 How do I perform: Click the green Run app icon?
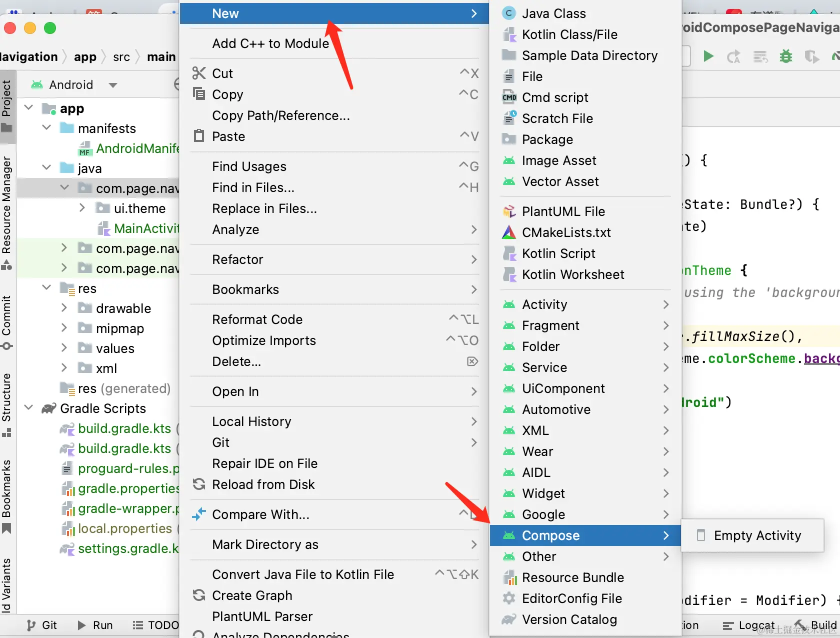[x=708, y=56]
